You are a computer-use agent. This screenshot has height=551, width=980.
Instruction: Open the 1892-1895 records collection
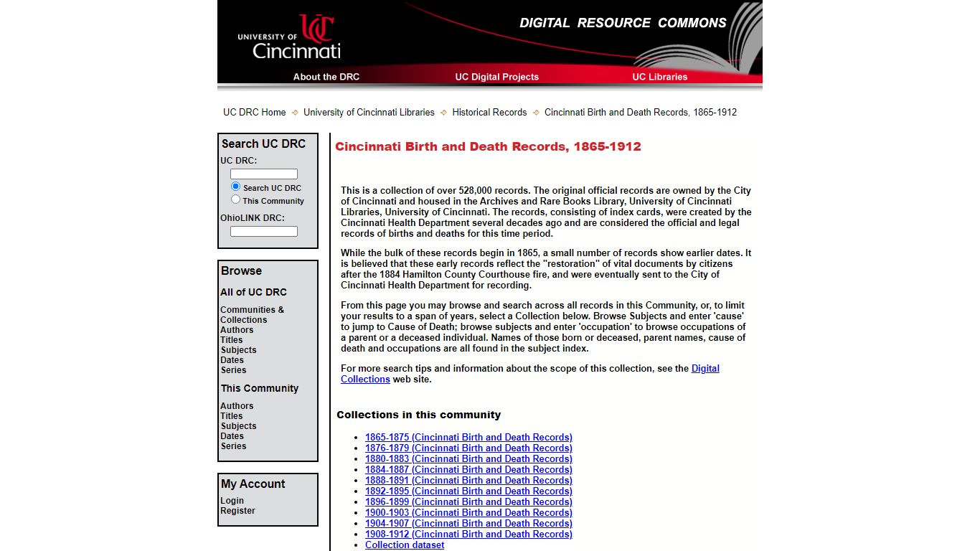(468, 491)
